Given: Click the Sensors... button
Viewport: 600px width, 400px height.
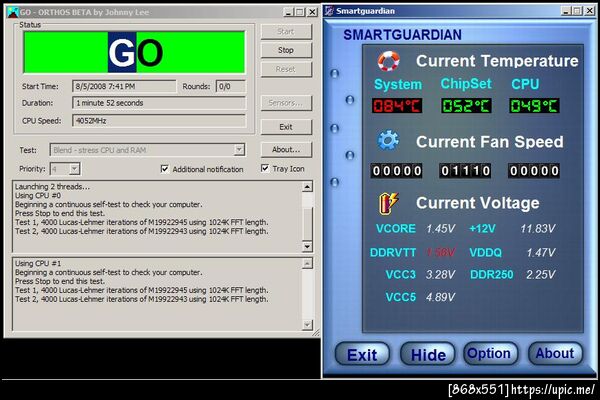Looking at the screenshot, I should [x=286, y=103].
